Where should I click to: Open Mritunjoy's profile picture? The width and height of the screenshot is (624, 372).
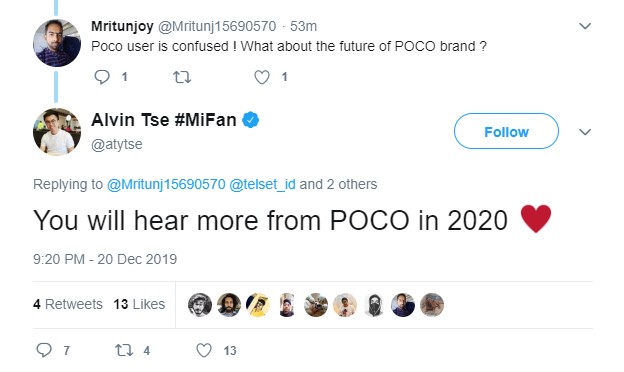coord(57,43)
